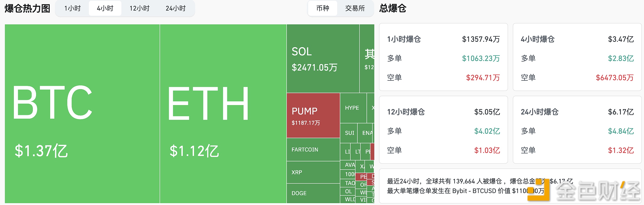The height and width of the screenshot is (205, 644).
Task: Toggle heatmap view to 交易所
Action: (355, 8)
